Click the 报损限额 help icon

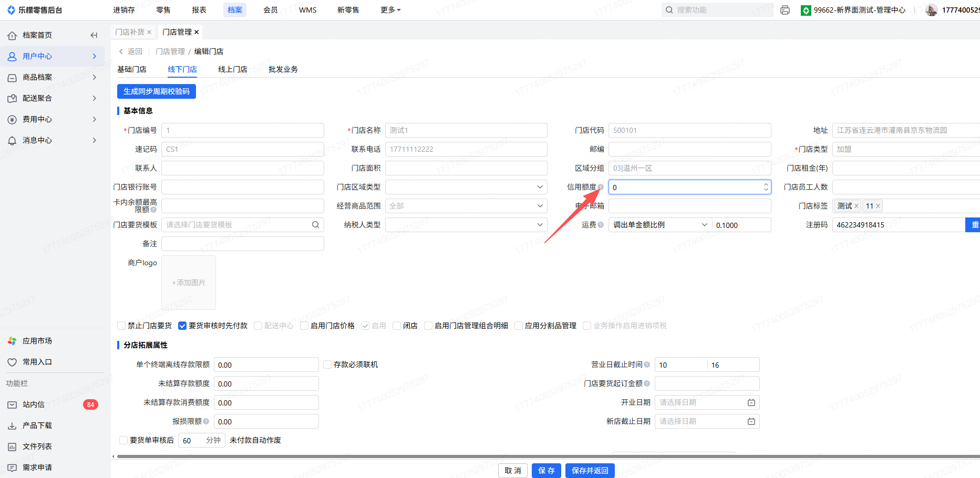tap(206, 421)
